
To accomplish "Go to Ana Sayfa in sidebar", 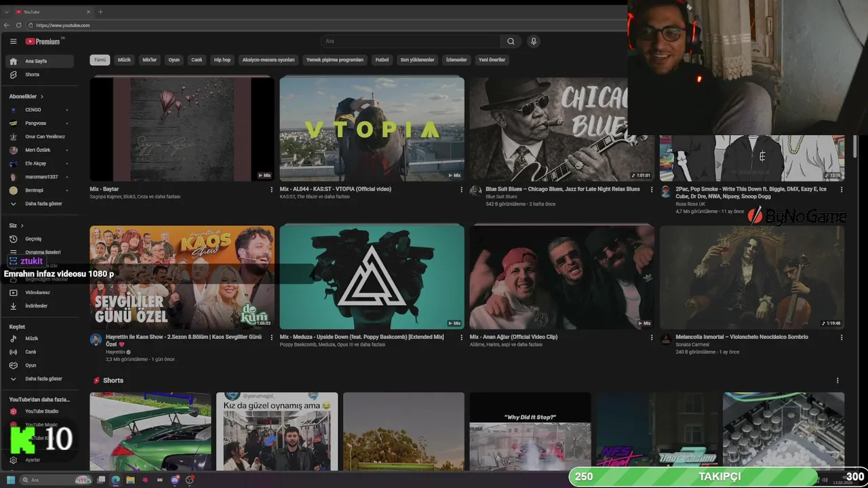I will [x=41, y=61].
